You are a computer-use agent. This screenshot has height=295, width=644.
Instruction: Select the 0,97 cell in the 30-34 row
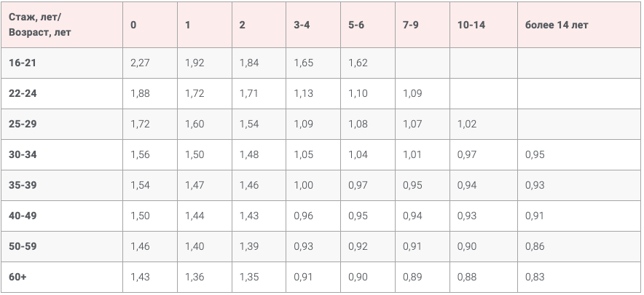(x=467, y=155)
